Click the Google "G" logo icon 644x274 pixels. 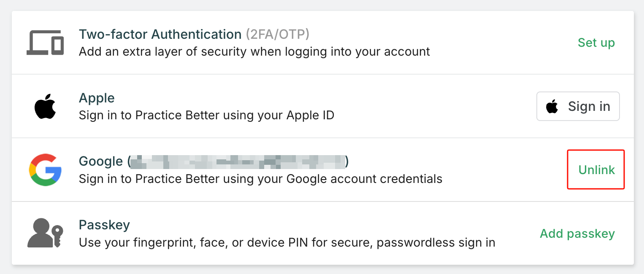tap(45, 169)
